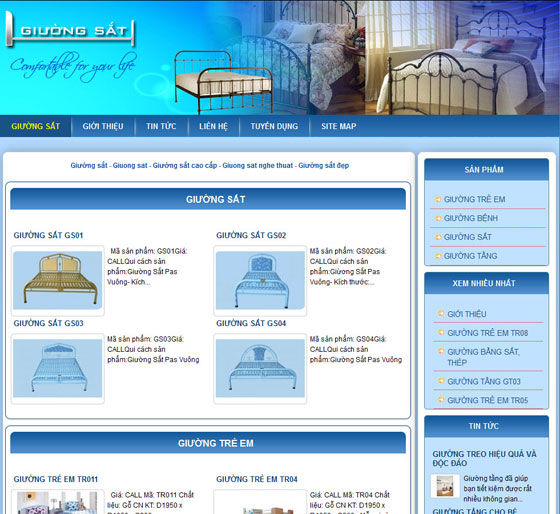This screenshot has height=514, width=560.
Task: Click bullet icon beside Giường Tầng GT03
Action: 441,381
